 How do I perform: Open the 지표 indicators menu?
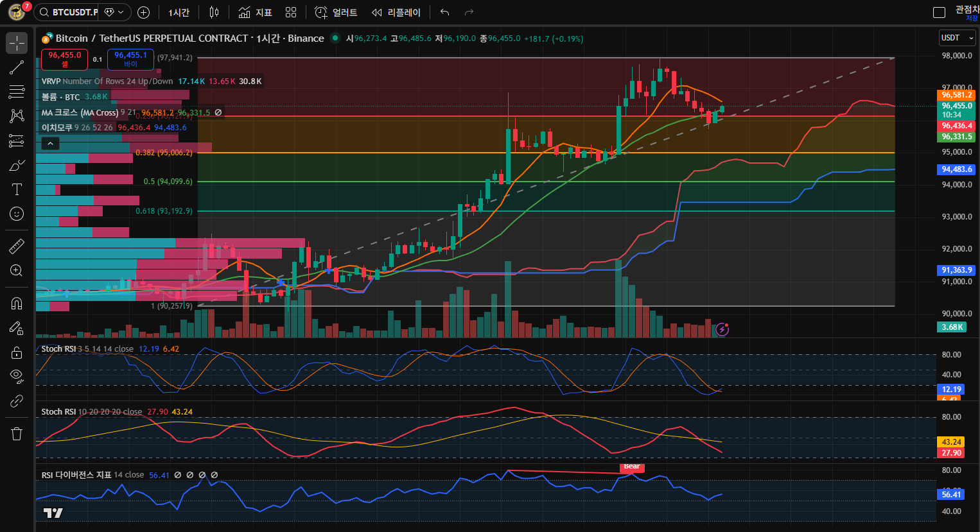tap(255, 12)
